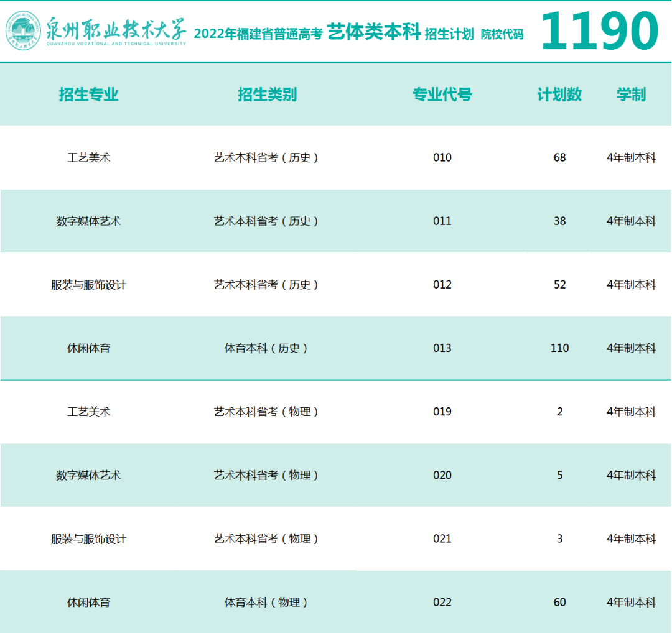Screen dimensions: 672x633
Task: Click 艺术本科省考（物理）in the 019 row
Action: point(266,412)
